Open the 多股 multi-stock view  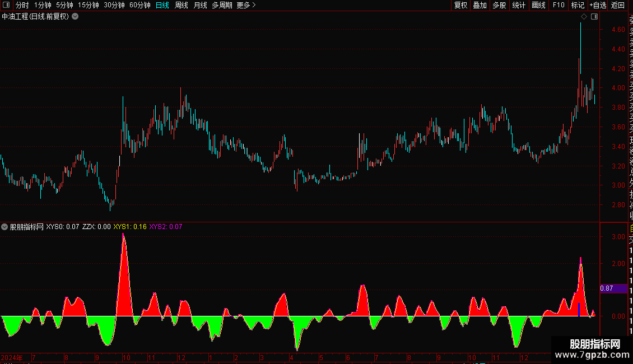click(499, 5)
